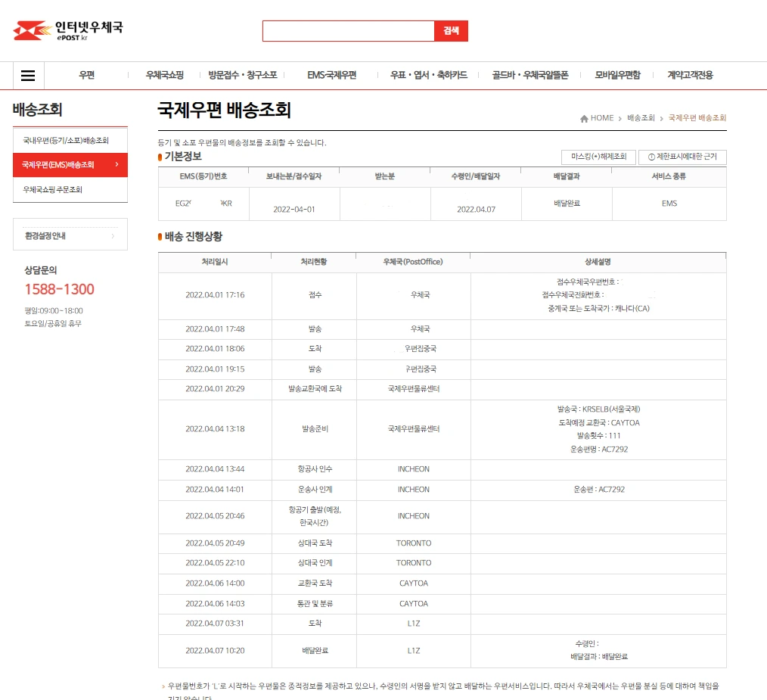Click 항공사 인수 status
Screen dimensions: 767x700
(315, 469)
